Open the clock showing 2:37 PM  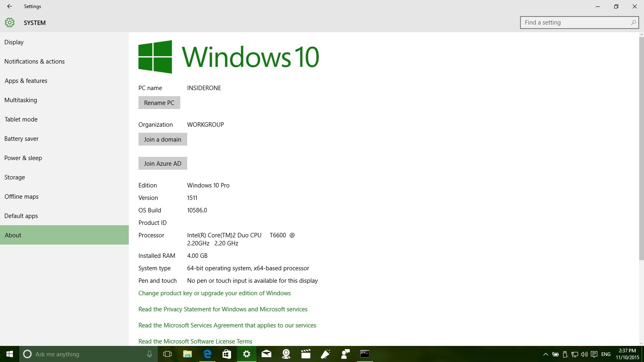click(x=627, y=354)
